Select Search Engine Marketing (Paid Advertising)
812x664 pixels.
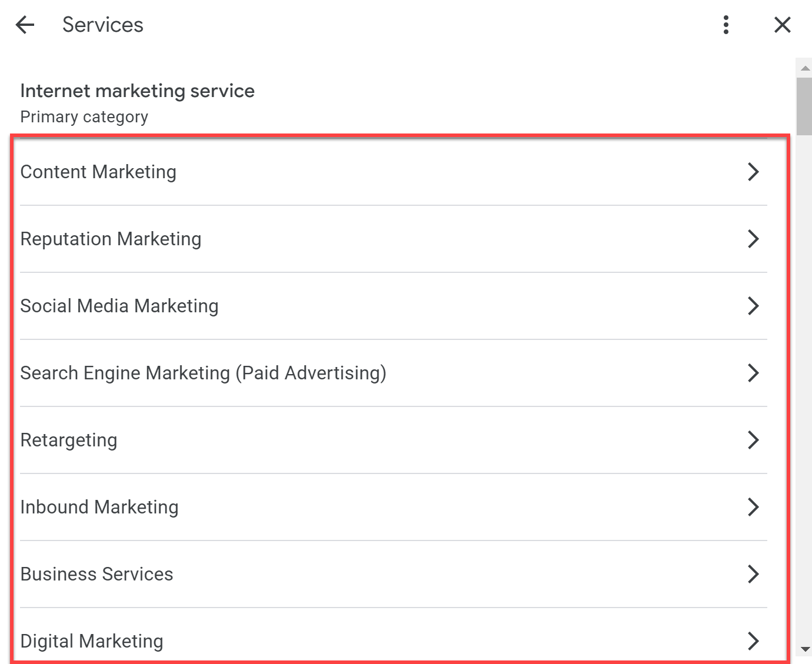tap(203, 373)
